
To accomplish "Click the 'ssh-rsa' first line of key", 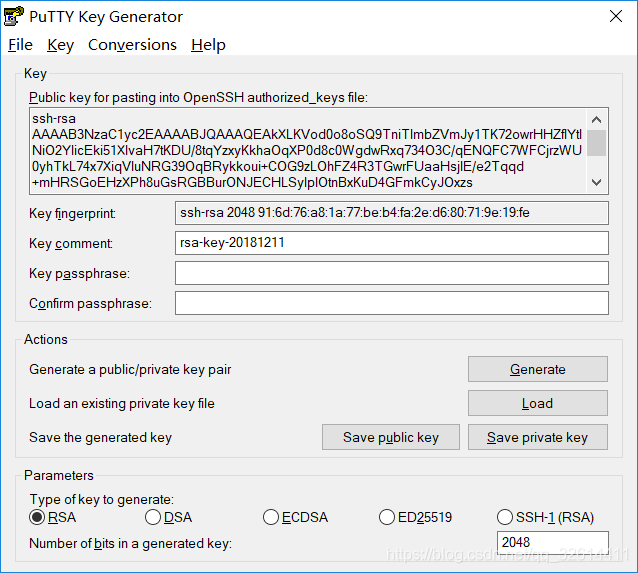I will (54, 119).
